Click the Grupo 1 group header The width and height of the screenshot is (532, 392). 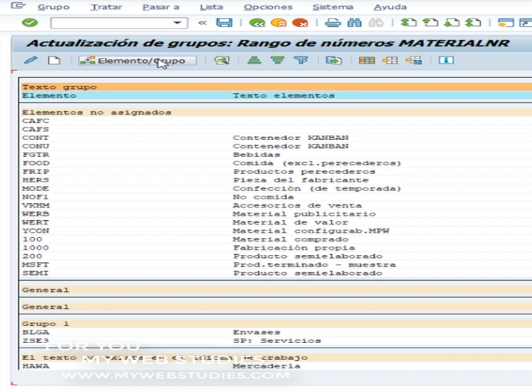point(276,324)
